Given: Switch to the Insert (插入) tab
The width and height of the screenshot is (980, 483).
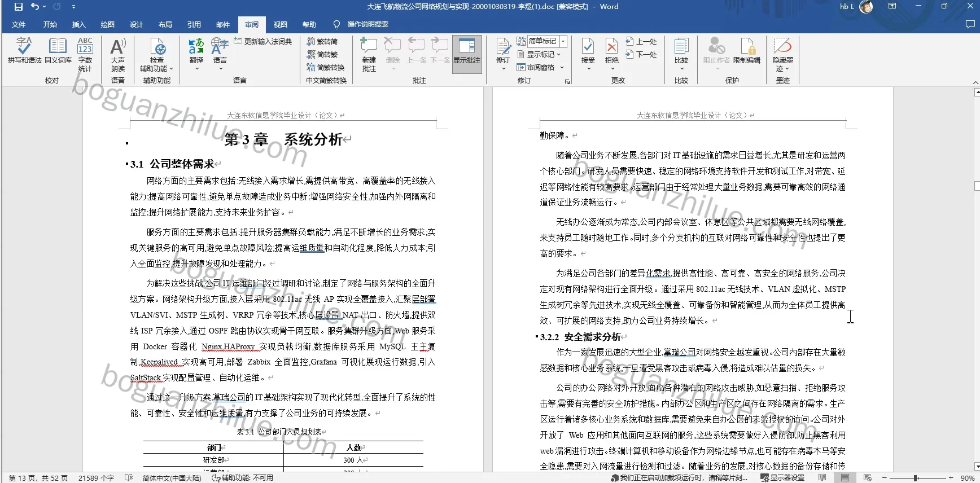Looking at the screenshot, I should coord(79,24).
